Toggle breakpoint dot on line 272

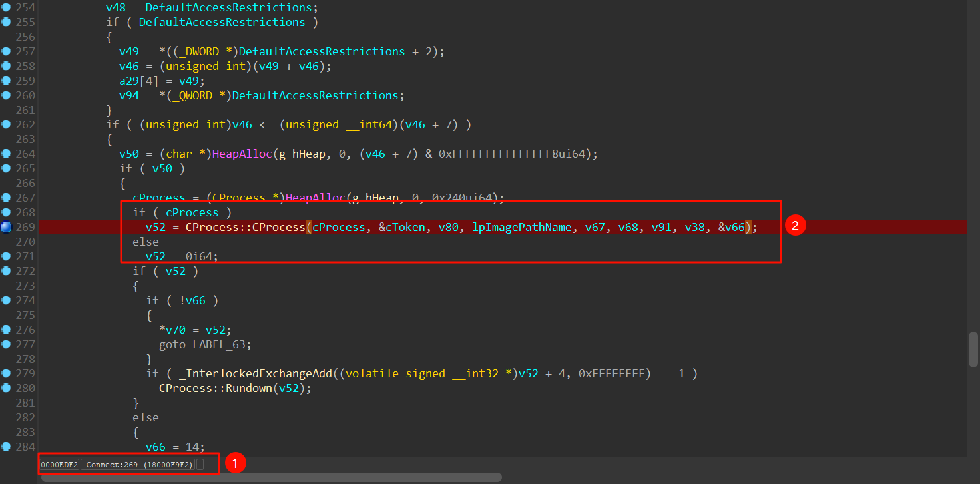pyautogui.click(x=6, y=271)
